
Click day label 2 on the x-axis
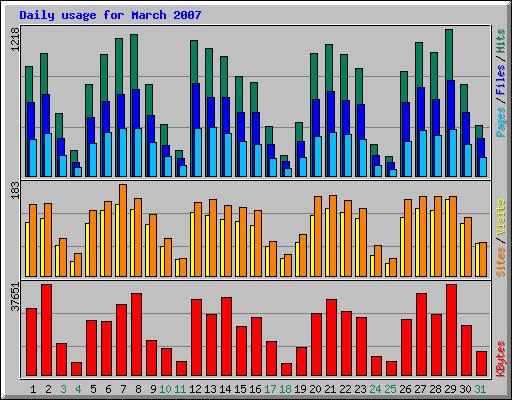click(x=48, y=389)
